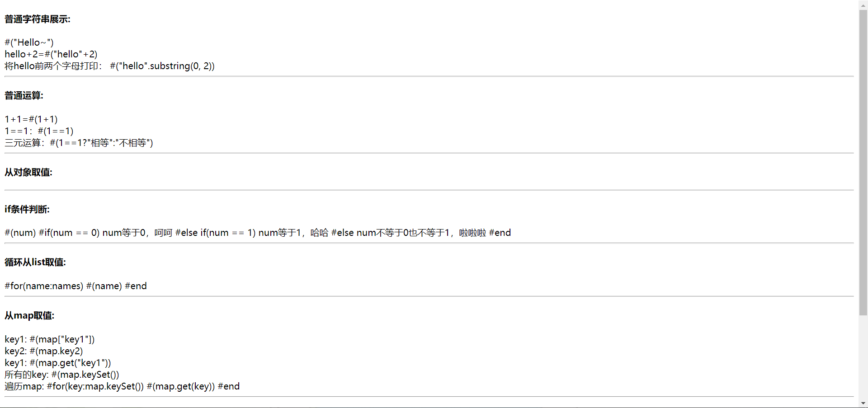This screenshot has width=868, height=408.
Task: Click the 1==1 comparison line
Action: pos(39,131)
